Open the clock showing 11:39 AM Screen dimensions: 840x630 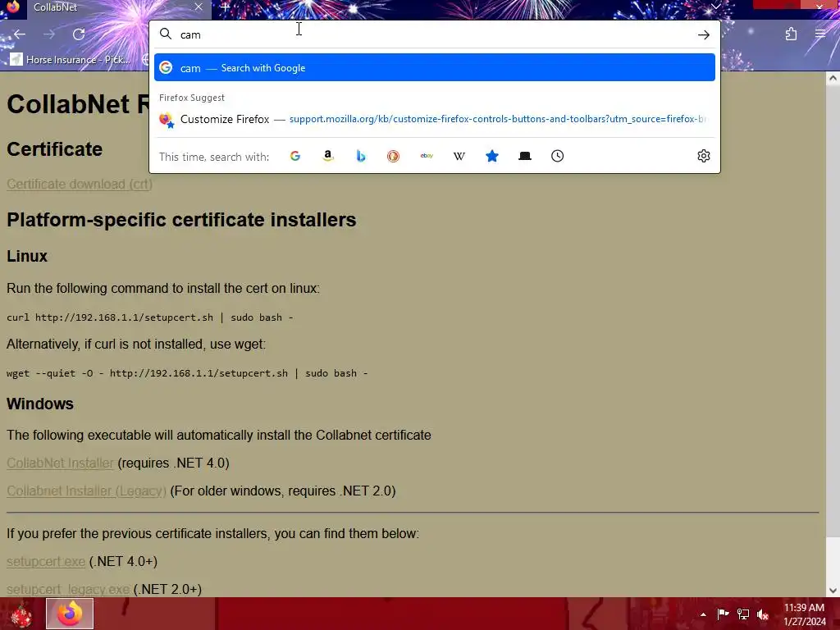coord(804,614)
